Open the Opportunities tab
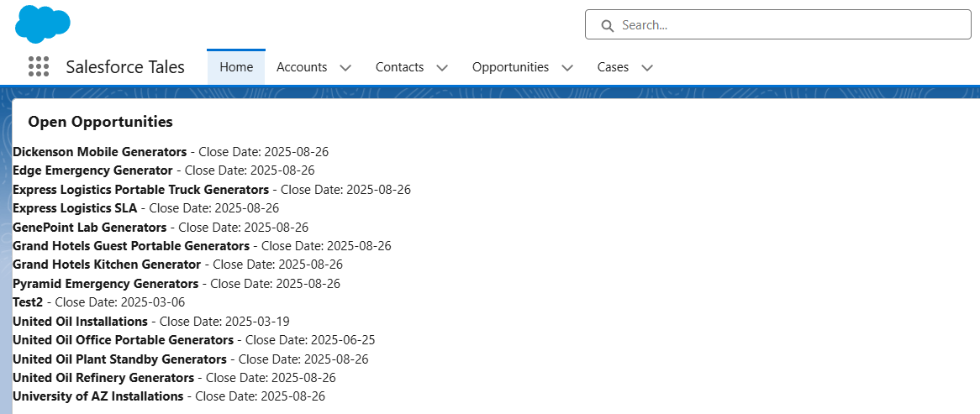980x414 pixels. tap(511, 67)
